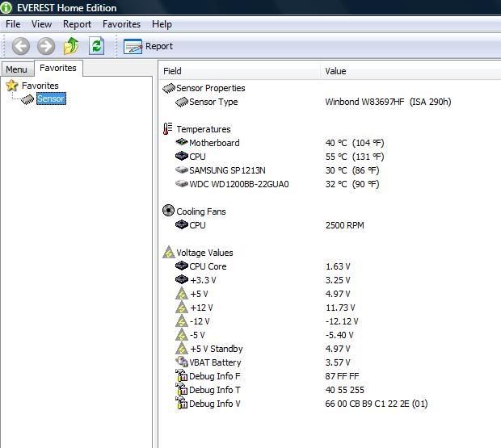
Task: Open the View menu
Action: click(41, 24)
